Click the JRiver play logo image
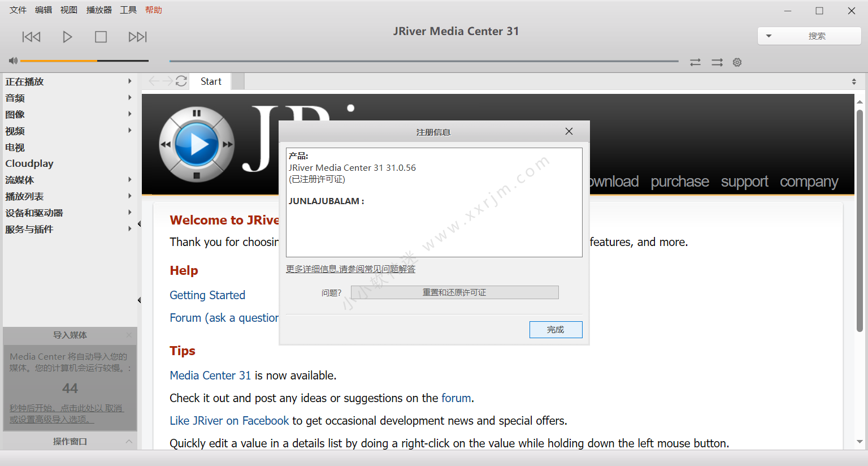This screenshot has height=466, width=868. tap(196, 145)
